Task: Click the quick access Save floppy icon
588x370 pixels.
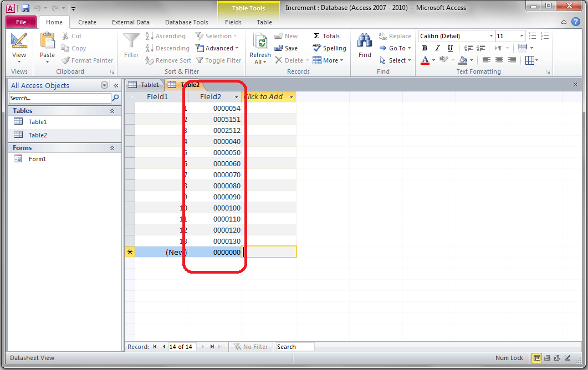Action: click(25, 8)
